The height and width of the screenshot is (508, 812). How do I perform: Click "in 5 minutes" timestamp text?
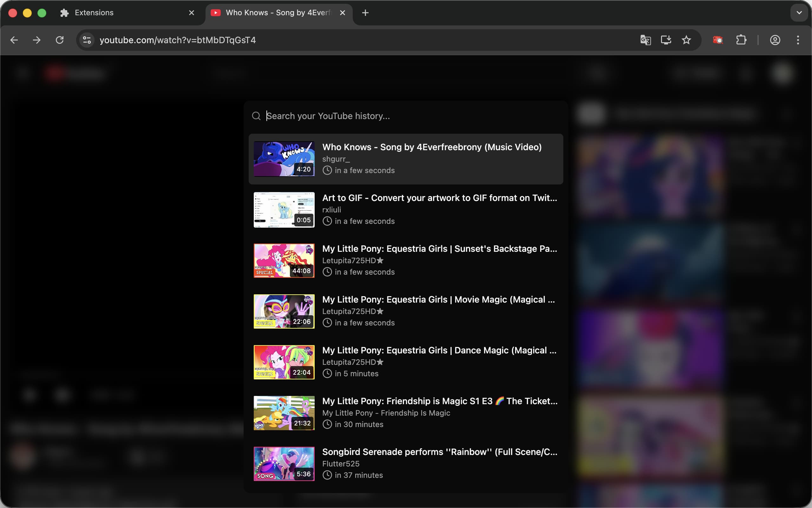(356, 374)
